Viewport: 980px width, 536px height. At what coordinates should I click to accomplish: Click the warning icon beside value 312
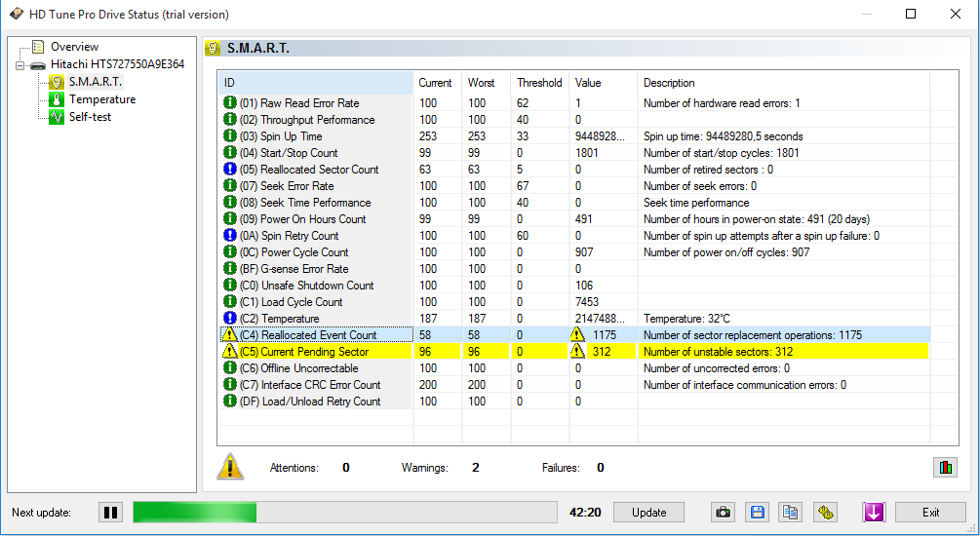pos(577,351)
